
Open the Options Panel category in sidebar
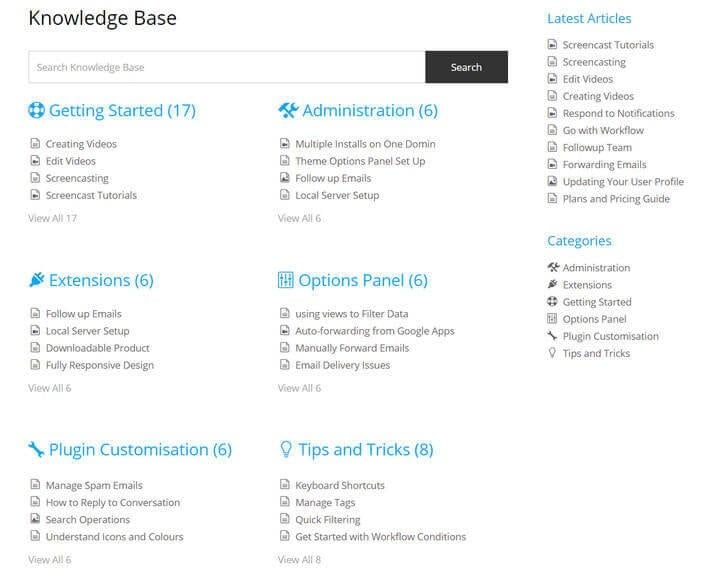click(x=594, y=319)
